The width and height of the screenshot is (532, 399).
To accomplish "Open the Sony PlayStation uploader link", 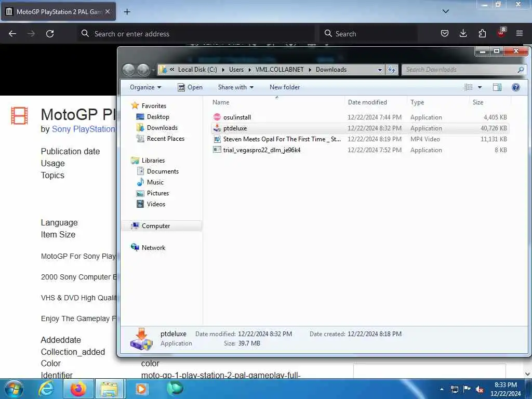I will click(83, 129).
